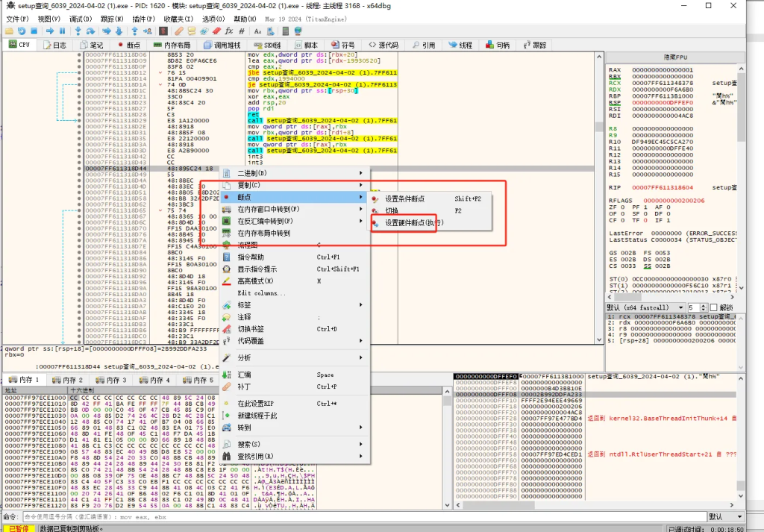Viewport: 764px width, 532px height.
Task: Click the open file folder toolbar icon
Action: click(x=9, y=31)
